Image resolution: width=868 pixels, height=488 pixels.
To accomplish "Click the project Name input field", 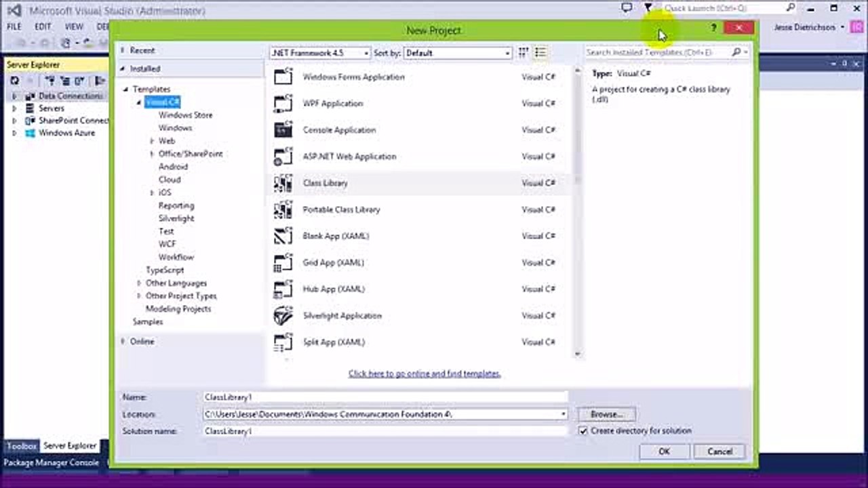I will [x=385, y=397].
